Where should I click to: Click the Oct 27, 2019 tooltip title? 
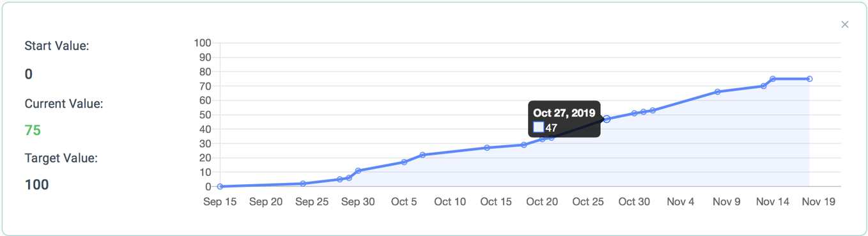[564, 113]
